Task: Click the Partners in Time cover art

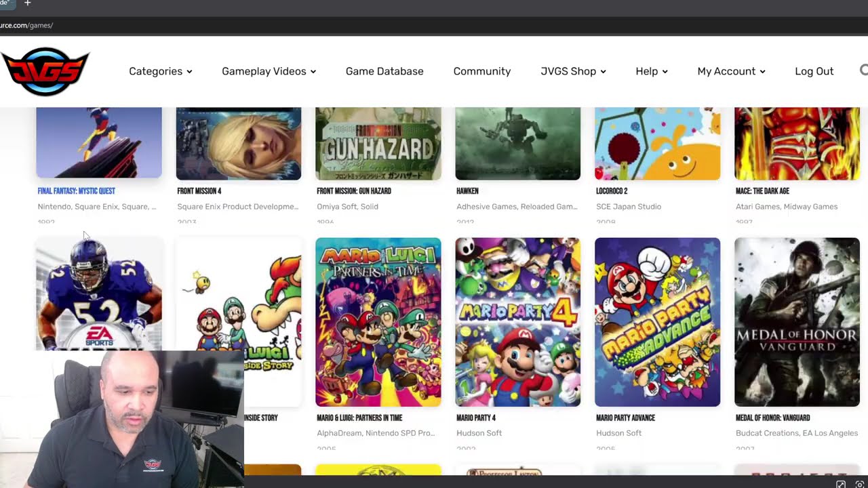Action: [x=378, y=322]
